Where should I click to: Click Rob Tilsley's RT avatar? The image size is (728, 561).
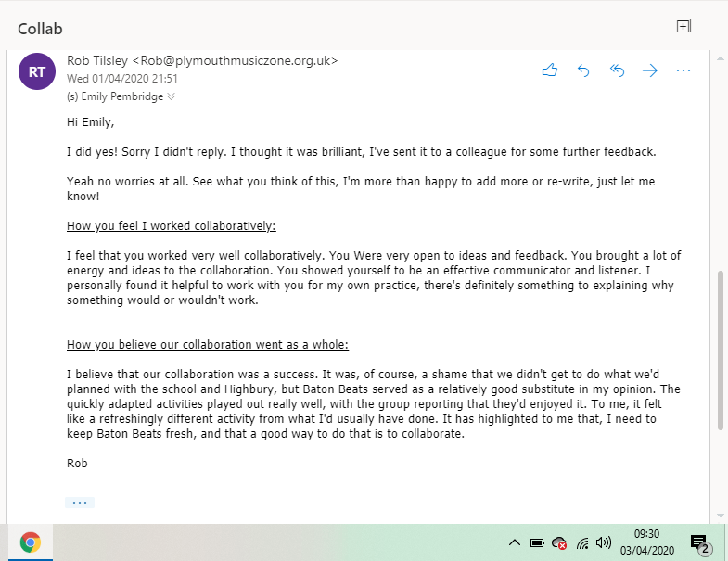click(x=37, y=71)
